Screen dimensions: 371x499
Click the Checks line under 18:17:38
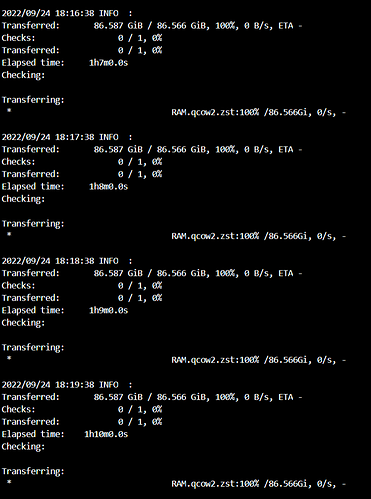[x=82, y=162]
